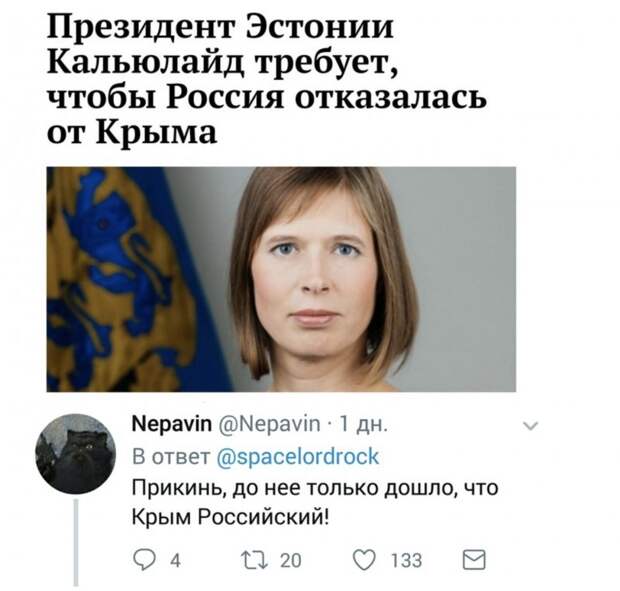Click the tweet text 'Прикинь, до нее только дошло'
This screenshot has width=620, height=591.
coord(292,488)
